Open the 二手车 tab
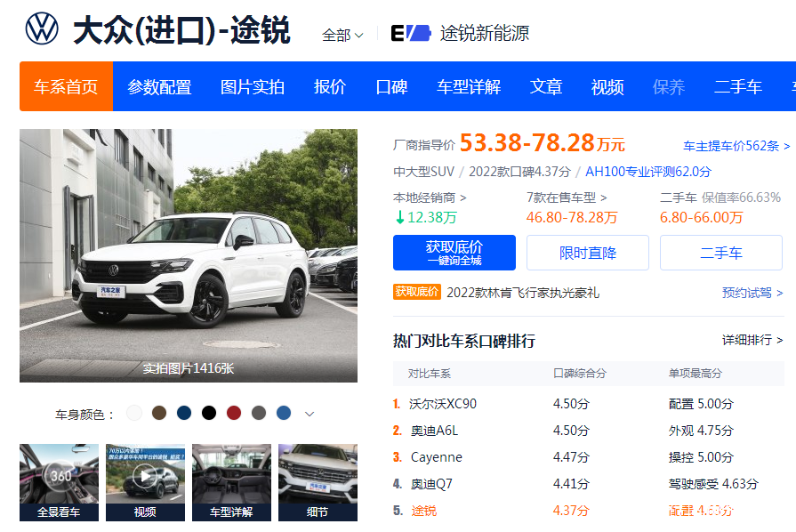 (x=737, y=87)
